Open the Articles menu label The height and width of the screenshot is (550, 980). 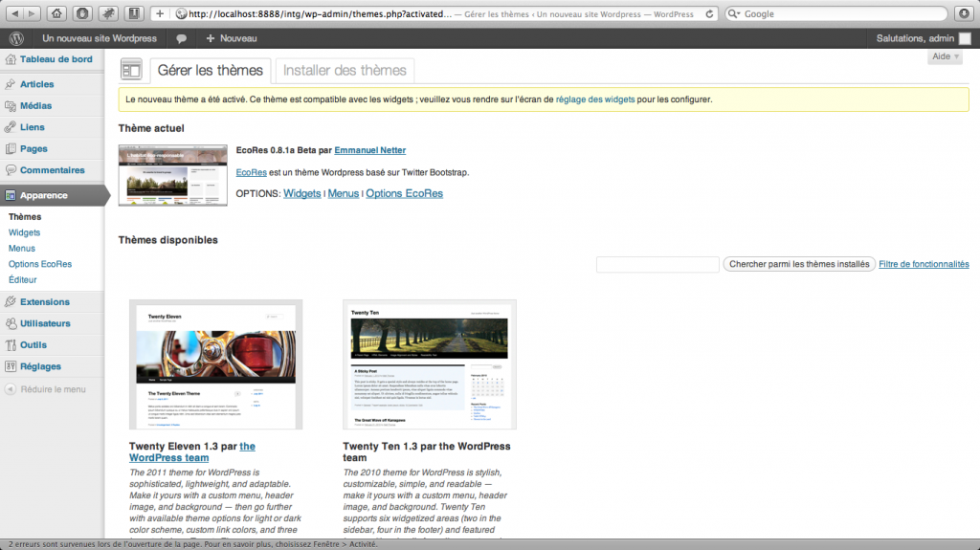tap(37, 84)
